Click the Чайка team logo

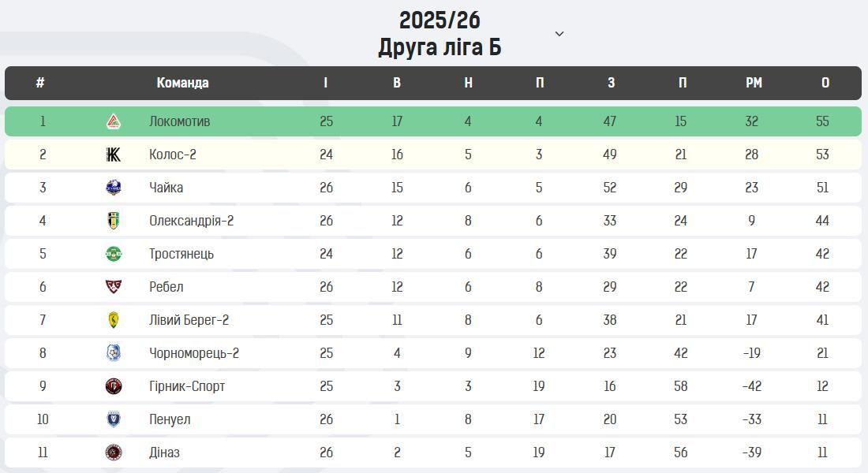pyautogui.click(x=114, y=188)
